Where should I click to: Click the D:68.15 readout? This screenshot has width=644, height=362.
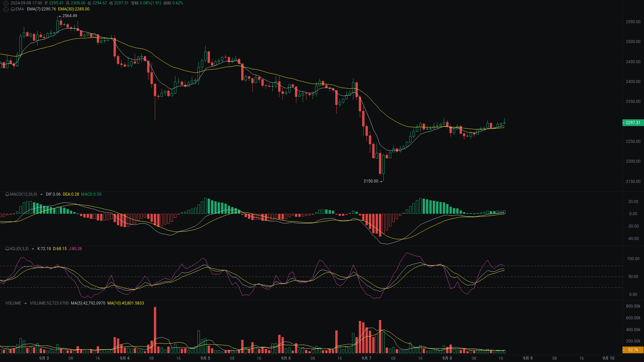[60, 249]
